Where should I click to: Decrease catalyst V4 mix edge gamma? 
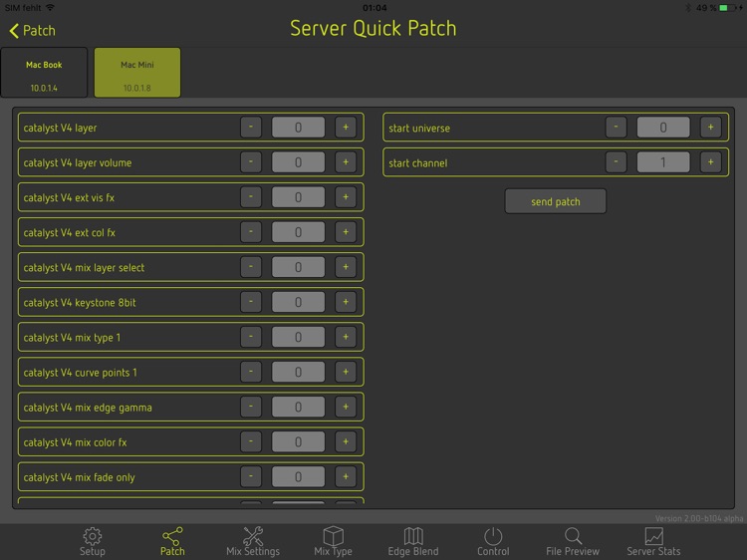[251, 407]
